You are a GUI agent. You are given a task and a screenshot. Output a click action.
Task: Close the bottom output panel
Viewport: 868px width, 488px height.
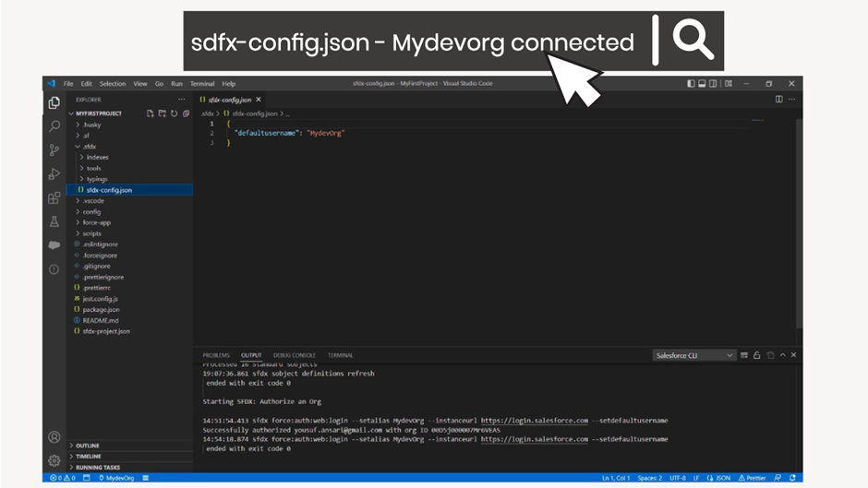coord(794,355)
